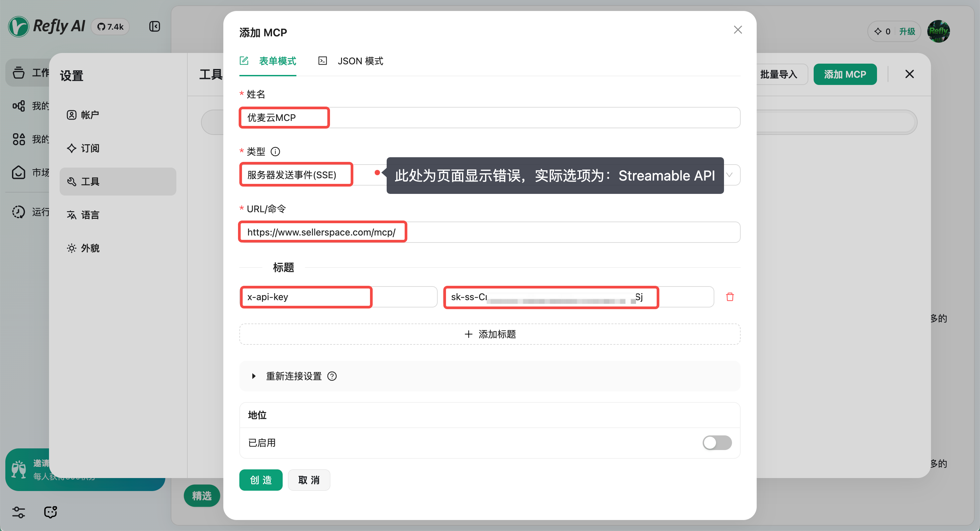Click the URL/命令 input field

pyautogui.click(x=490, y=232)
